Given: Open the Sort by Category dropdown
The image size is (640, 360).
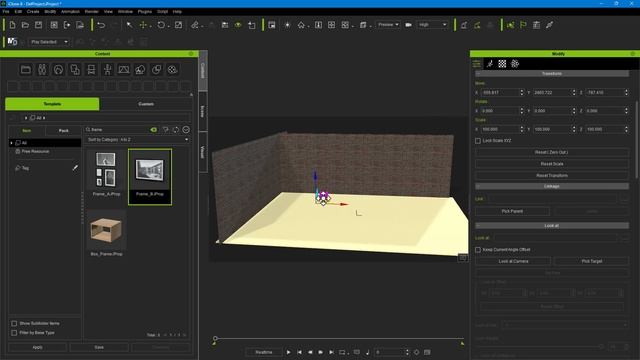Looking at the screenshot, I should (138, 140).
